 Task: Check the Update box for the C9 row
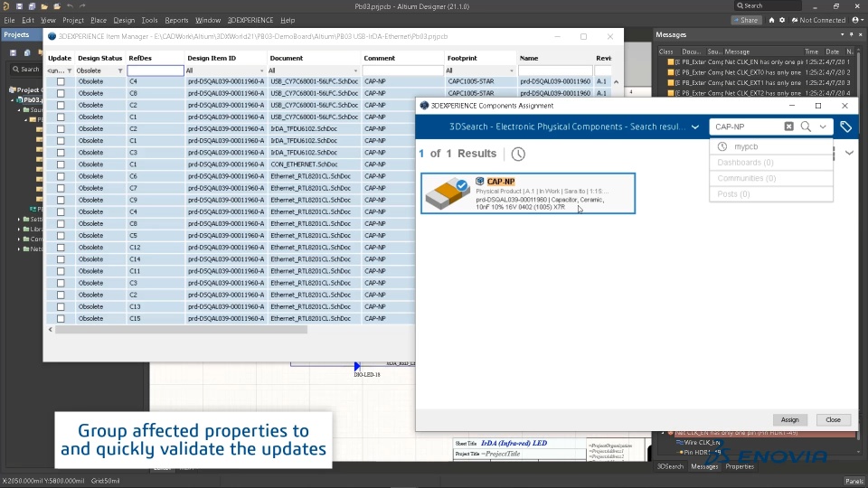pos(61,200)
